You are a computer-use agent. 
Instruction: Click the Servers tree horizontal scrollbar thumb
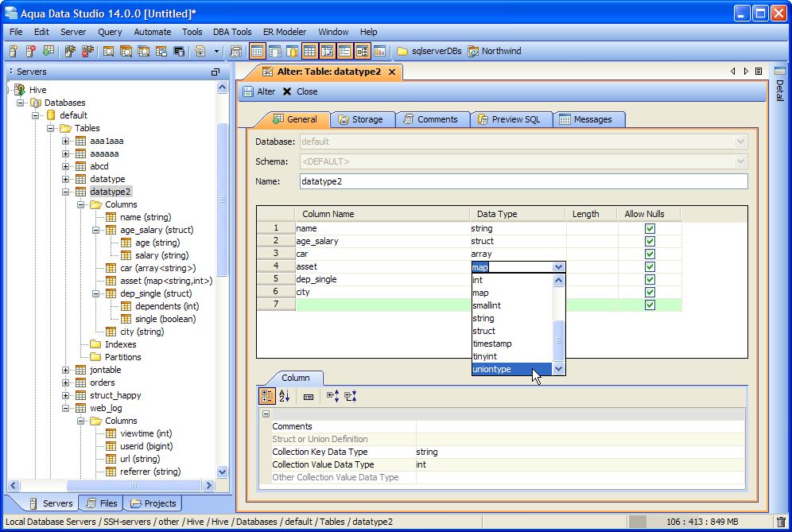click(x=134, y=486)
